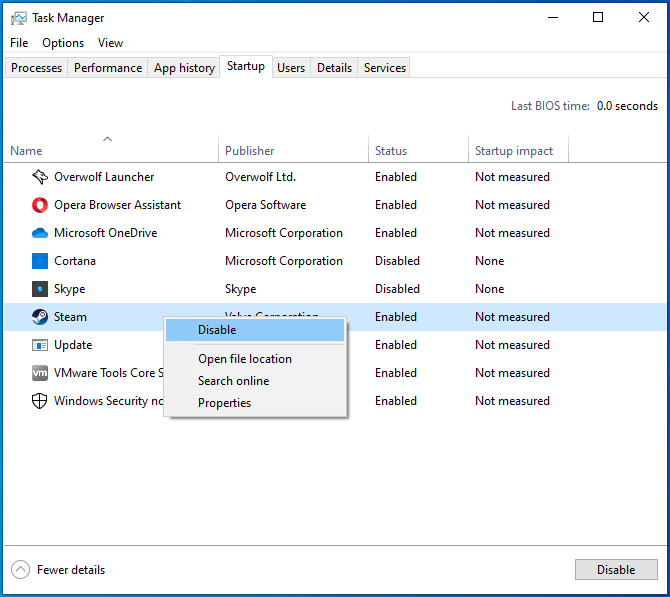This screenshot has width=670, height=597.
Task: Switch to the Processes tab
Action: point(36,68)
